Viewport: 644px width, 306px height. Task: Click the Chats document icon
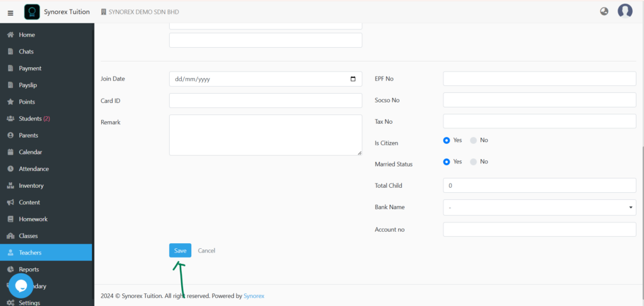point(11,52)
